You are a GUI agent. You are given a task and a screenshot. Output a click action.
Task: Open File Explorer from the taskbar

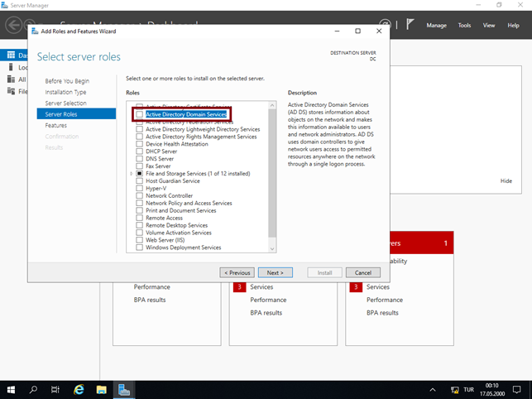[101, 390]
